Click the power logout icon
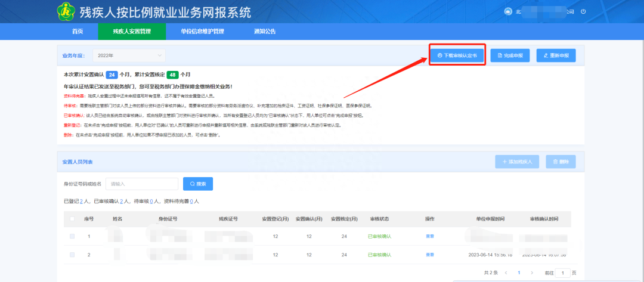Image resolution: width=644 pixels, height=282 pixels. pyautogui.click(x=583, y=12)
